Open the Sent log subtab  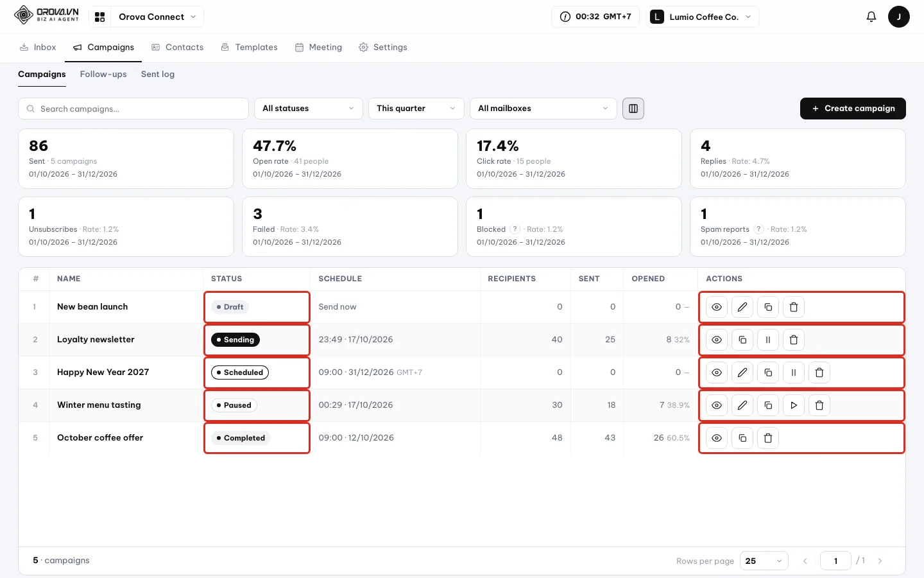(x=158, y=74)
